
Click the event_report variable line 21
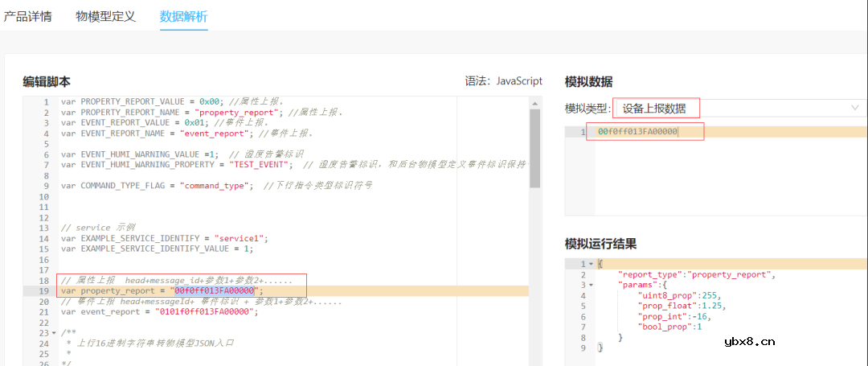[159, 312]
